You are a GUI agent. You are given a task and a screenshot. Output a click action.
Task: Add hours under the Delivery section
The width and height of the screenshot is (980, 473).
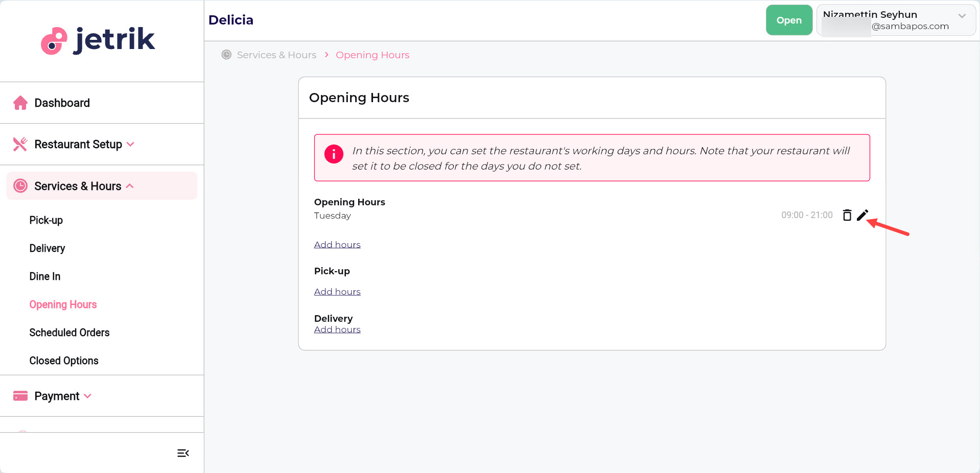(x=337, y=329)
